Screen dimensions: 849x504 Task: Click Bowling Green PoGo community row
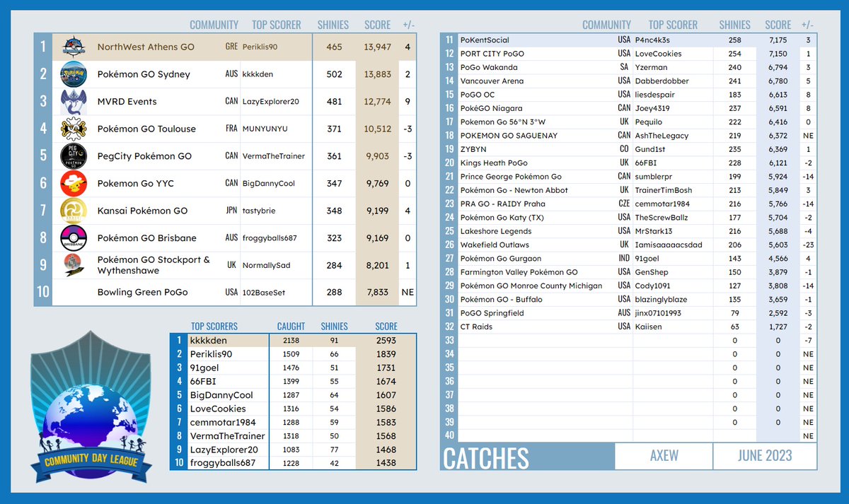[x=226, y=292]
